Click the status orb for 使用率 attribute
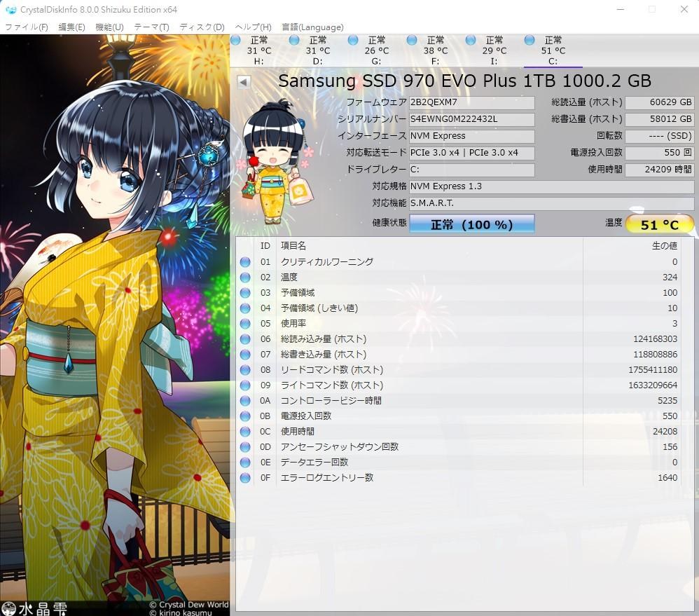Screen dimensions: 699x616 245,324
